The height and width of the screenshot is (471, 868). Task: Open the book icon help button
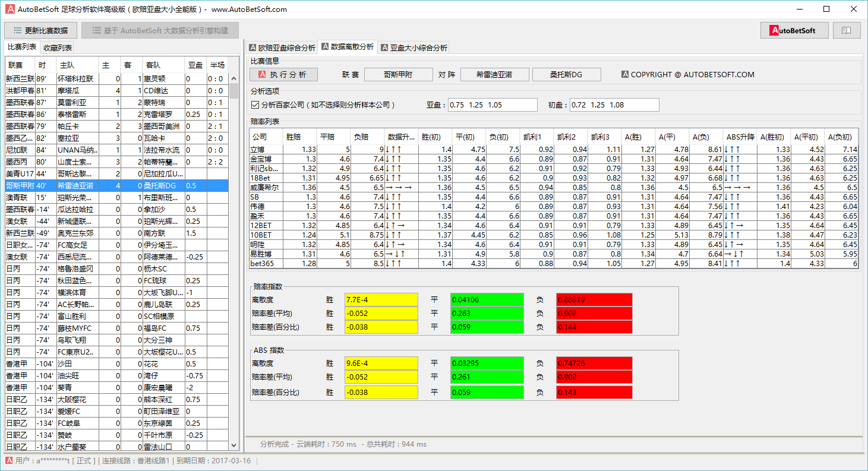847,30
